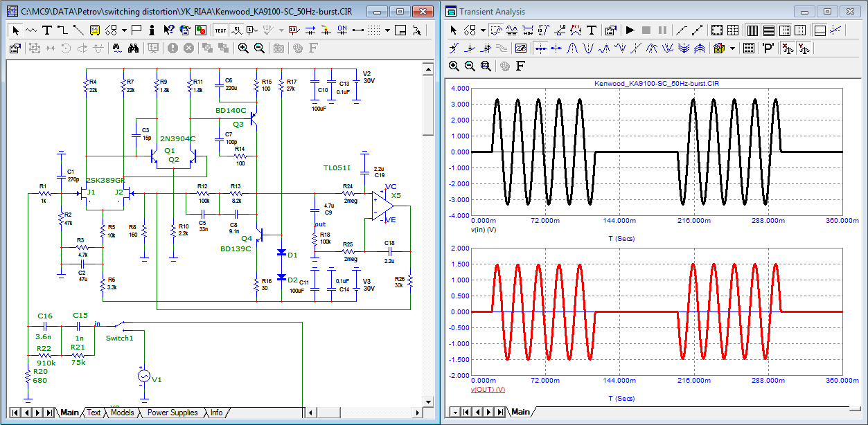Screen dimensions: 868x425
Task: Click the Find binoculars icon
Action: 134,48
